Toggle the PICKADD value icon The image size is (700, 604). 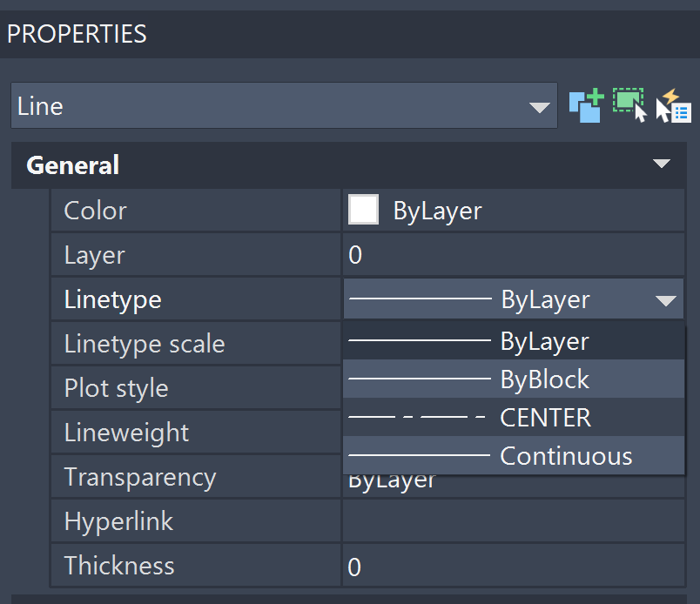pyautogui.click(x=586, y=105)
